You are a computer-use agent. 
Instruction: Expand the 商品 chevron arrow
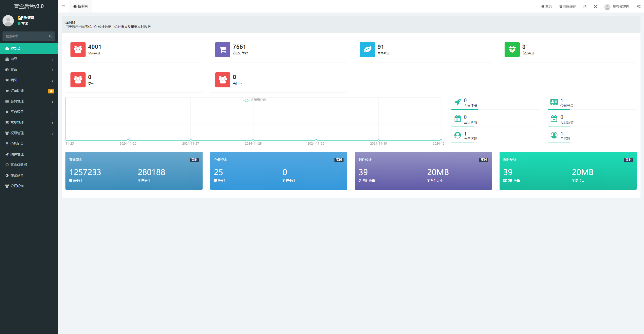point(52,59)
